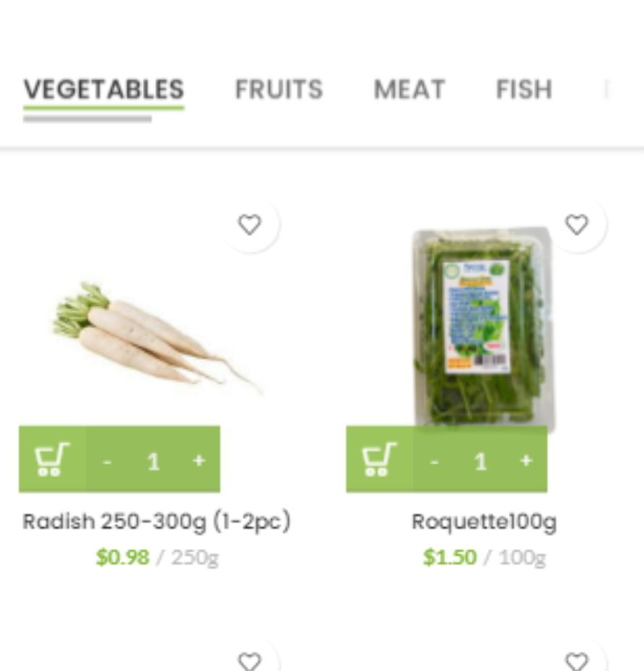The height and width of the screenshot is (671, 644).
Task: Add Roquette to cart via cart icon
Action: [379, 460]
